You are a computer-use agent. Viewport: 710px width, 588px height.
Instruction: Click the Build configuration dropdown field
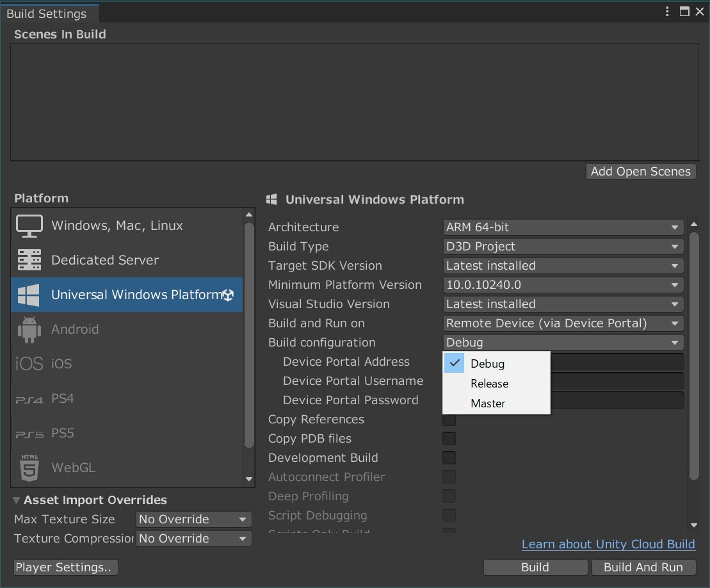tap(563, 343)
